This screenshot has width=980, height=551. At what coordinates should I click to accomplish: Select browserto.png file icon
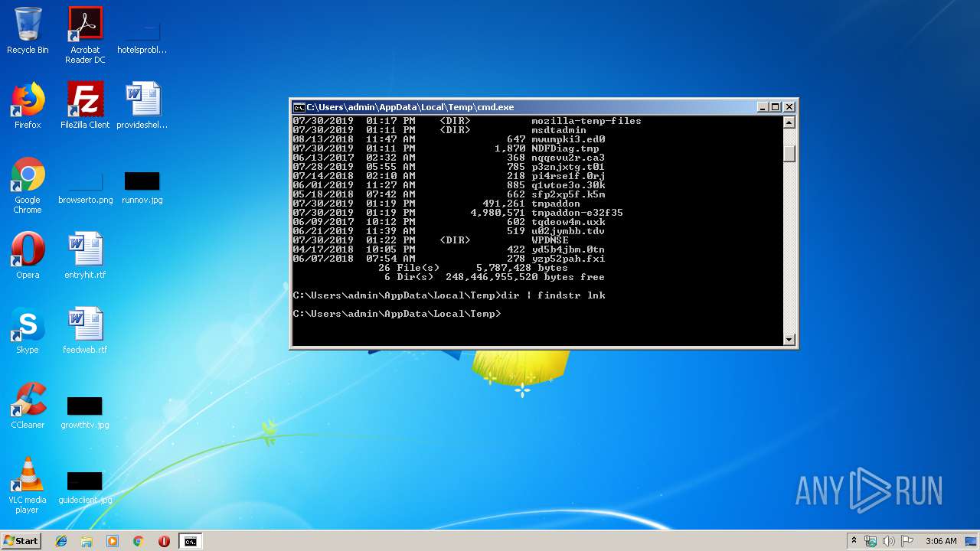point(85,187)
